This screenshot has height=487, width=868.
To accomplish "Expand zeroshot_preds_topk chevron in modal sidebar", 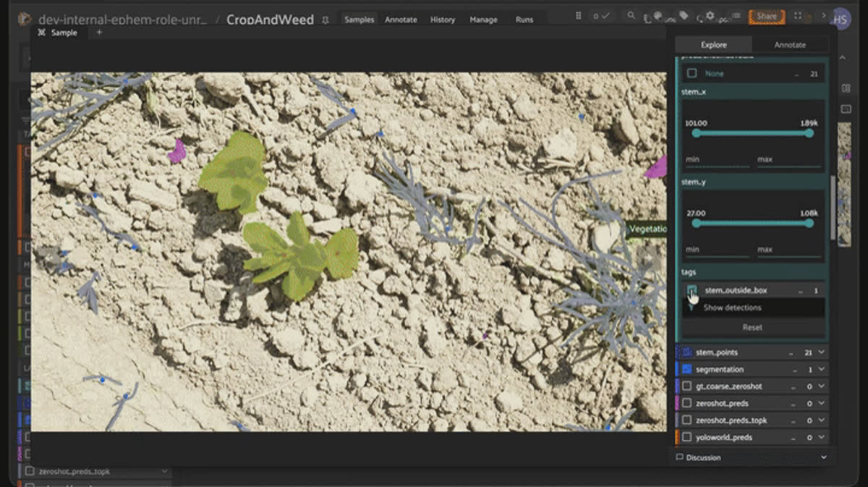I will click(x=821, y=420).
